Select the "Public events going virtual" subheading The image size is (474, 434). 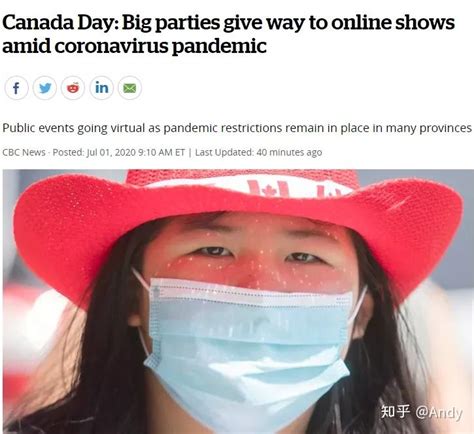(74, 128)
